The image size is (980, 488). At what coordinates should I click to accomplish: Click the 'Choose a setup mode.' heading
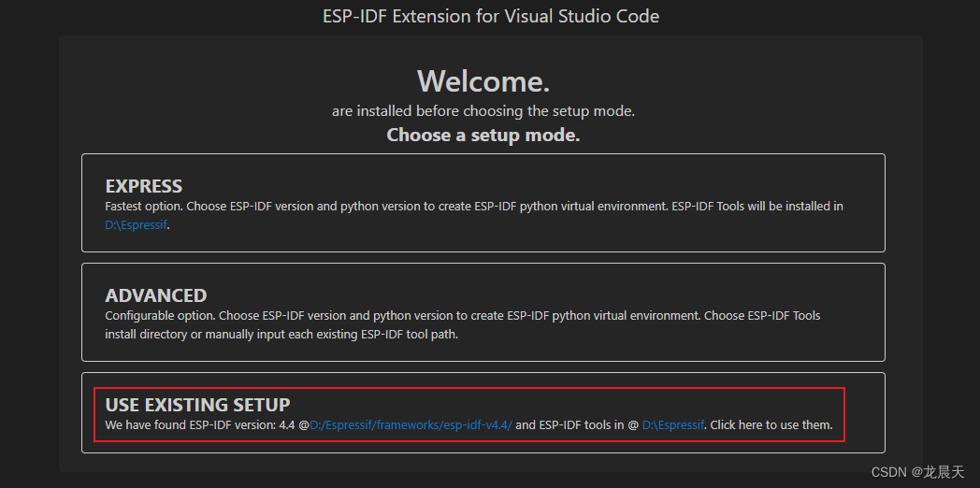(483, 135)
